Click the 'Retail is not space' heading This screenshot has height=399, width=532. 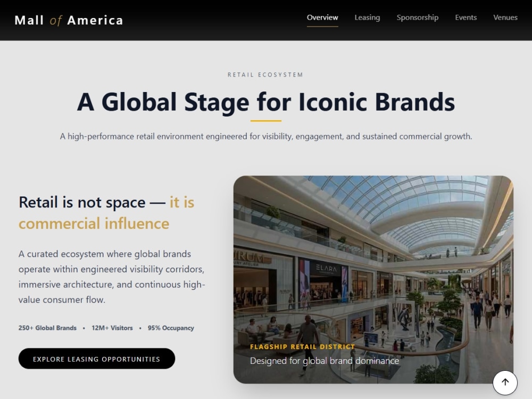[106, 213]
